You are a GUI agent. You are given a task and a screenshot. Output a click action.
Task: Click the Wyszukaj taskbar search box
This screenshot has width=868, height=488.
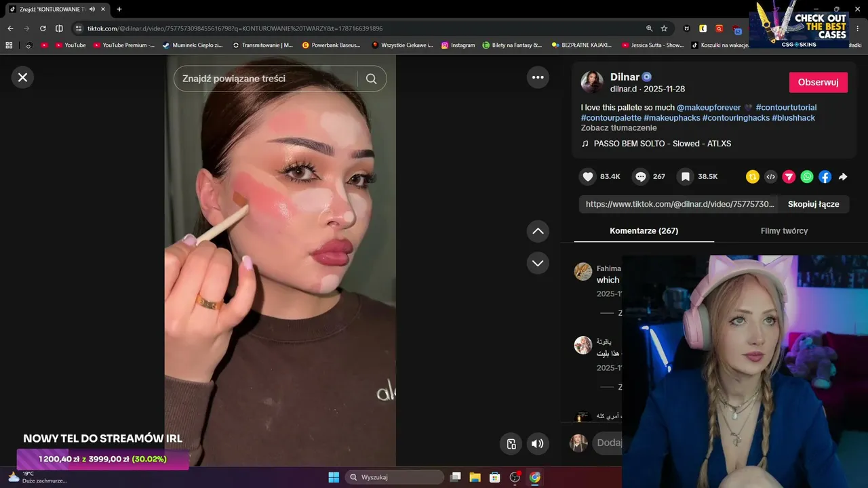(x=395, y=477)
